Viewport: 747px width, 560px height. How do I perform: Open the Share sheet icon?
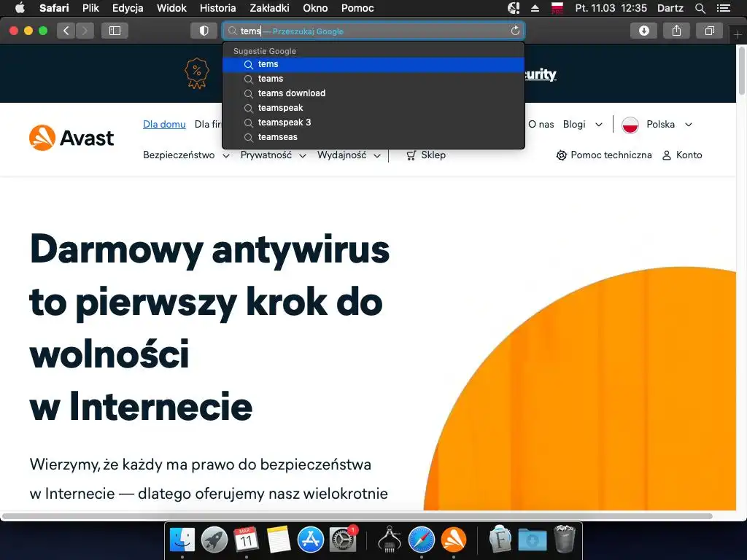click(x=676, y=31)
